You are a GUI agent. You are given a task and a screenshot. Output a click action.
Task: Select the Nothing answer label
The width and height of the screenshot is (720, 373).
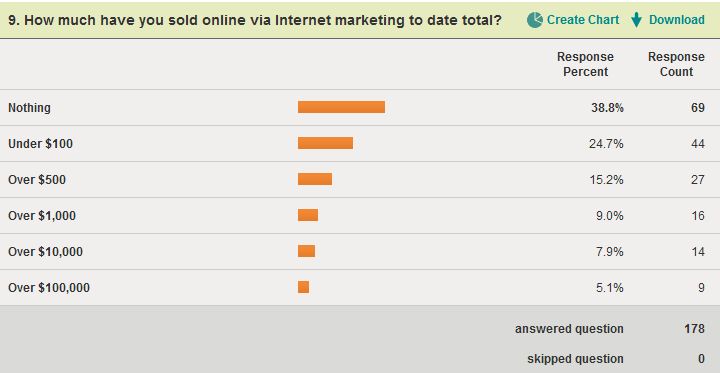29,108
